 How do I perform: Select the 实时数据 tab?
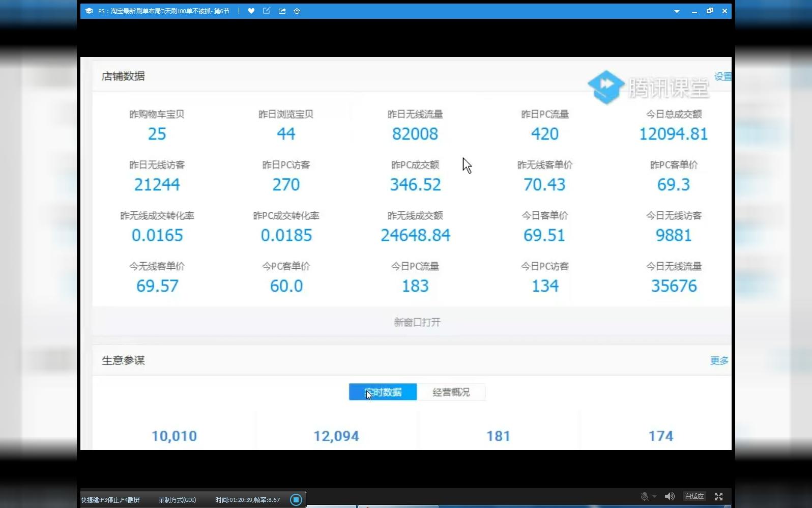click(383, 392)
